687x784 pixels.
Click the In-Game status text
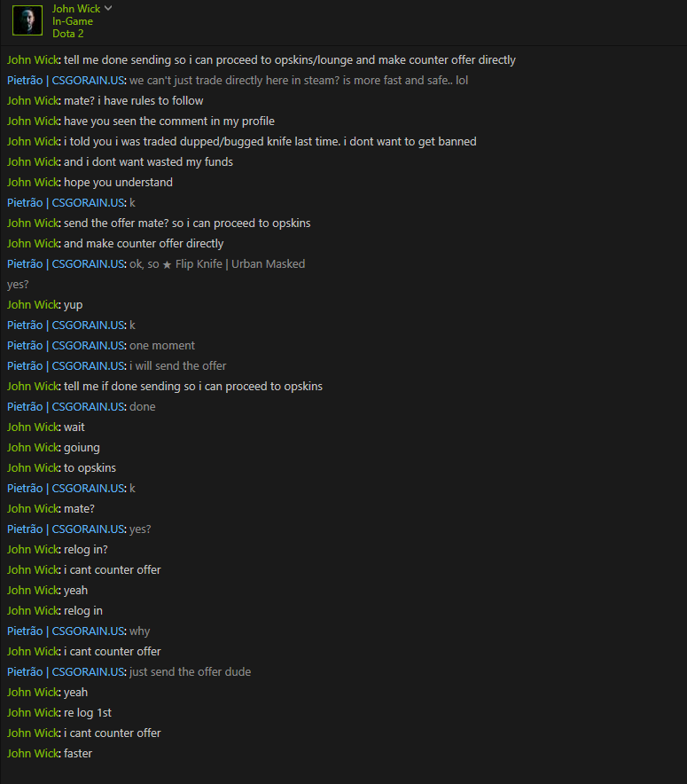pos(73,21)
